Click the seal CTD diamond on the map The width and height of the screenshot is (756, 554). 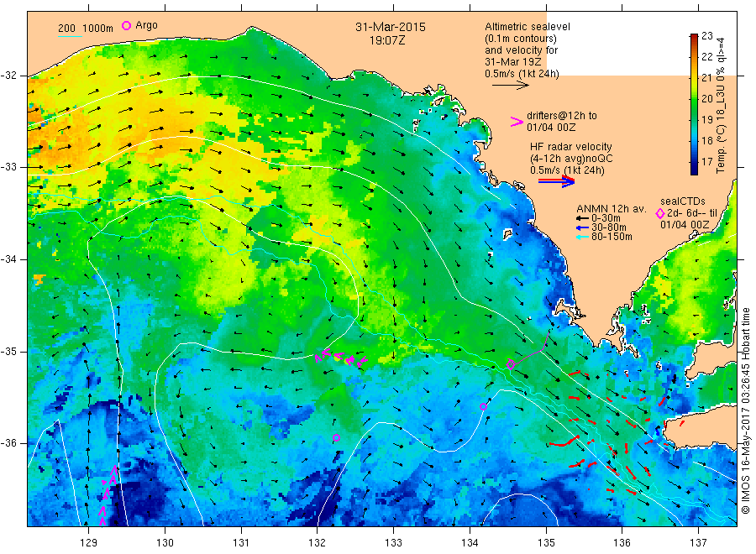click(511, 364)
